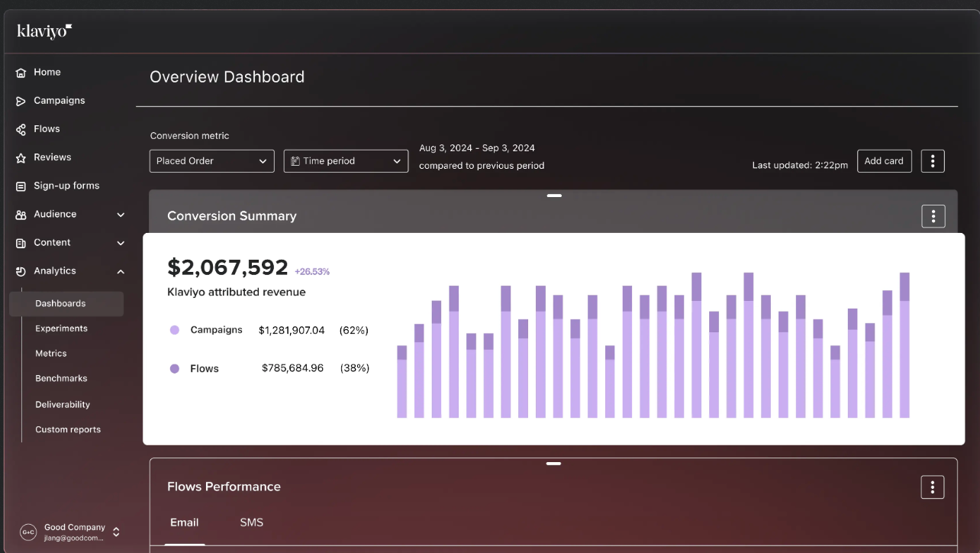The height and width of the screenshot is (553, 980).
Task: Open the Good Company account switcher
Action: [116, 532]
